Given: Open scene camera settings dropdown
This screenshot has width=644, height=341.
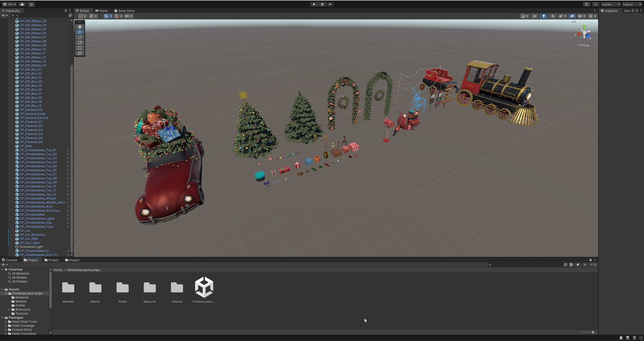Looking at the screenshot, I should (x=582, y=16).
